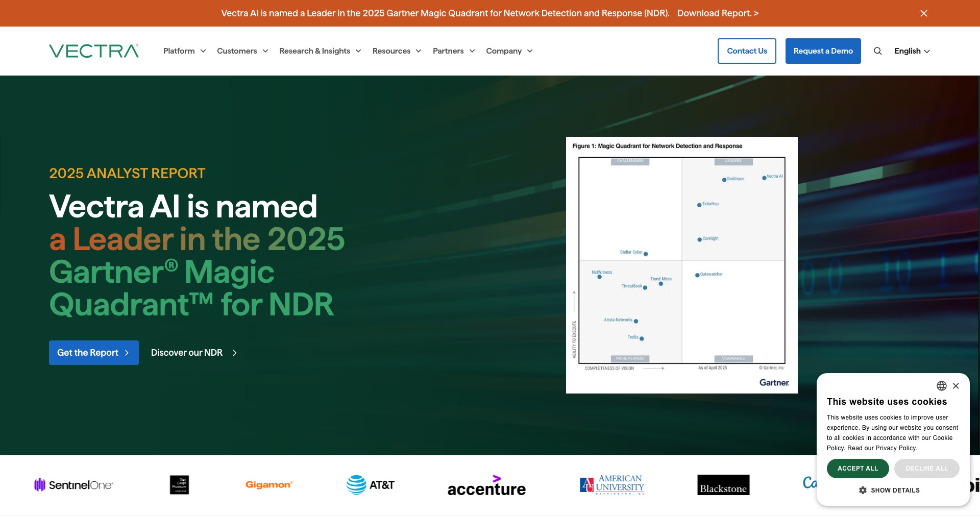The height and width of the screenshot is (516, 980).
Task: Dismiss the orange announcement banner
Action: tap(924, 13)
